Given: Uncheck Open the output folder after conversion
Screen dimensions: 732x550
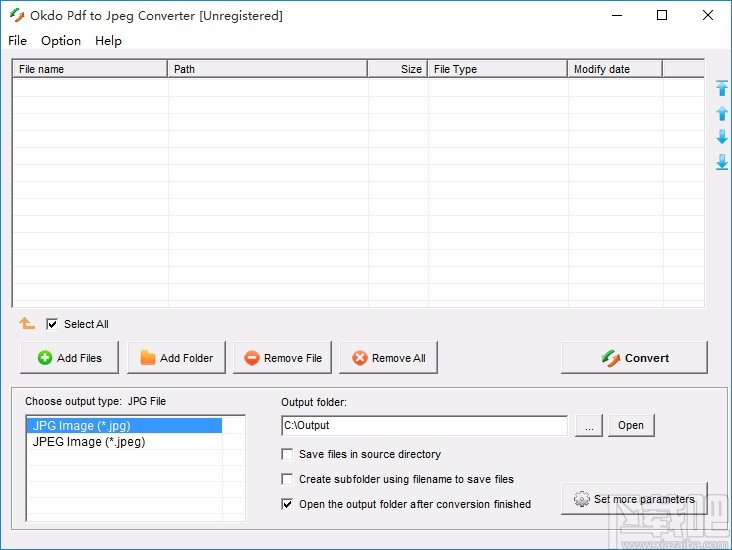Looking at the screenshot, I should [287, 504].
